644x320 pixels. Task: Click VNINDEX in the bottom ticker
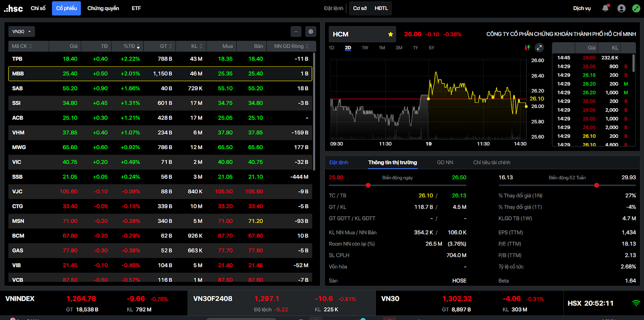pyautogui.click(x=20, y=299)
